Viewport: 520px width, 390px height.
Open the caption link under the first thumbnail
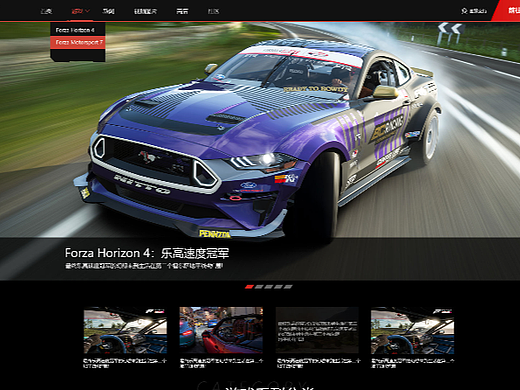(x=125, y=363)
